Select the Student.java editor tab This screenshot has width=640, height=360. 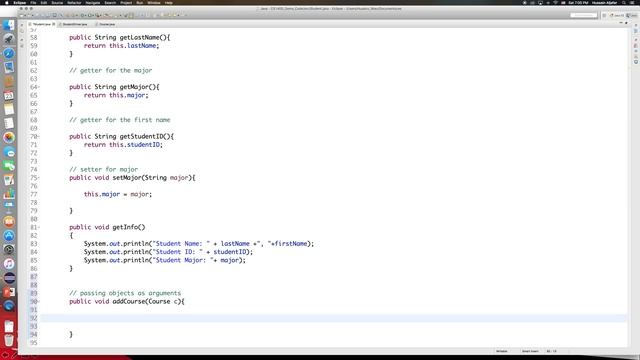pyautogui.click(x=41, y=24)
